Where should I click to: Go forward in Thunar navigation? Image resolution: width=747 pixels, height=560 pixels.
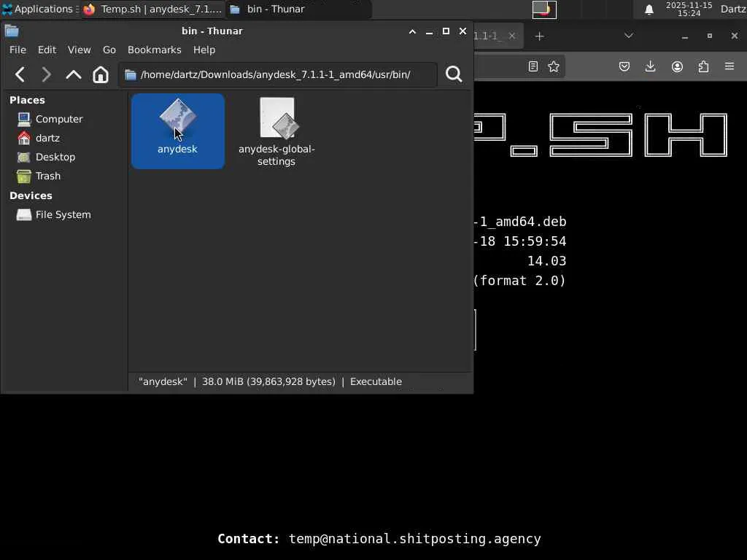[46, 74]
